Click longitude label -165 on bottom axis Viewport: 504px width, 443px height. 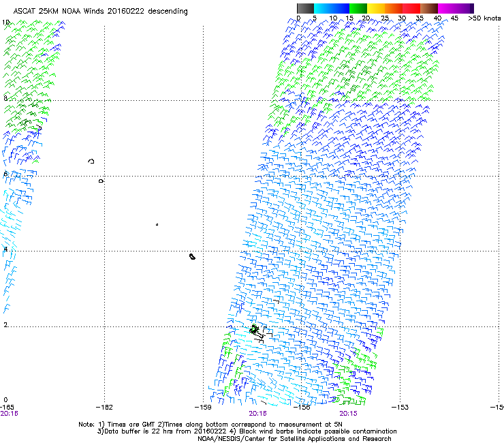click(7, 408)
